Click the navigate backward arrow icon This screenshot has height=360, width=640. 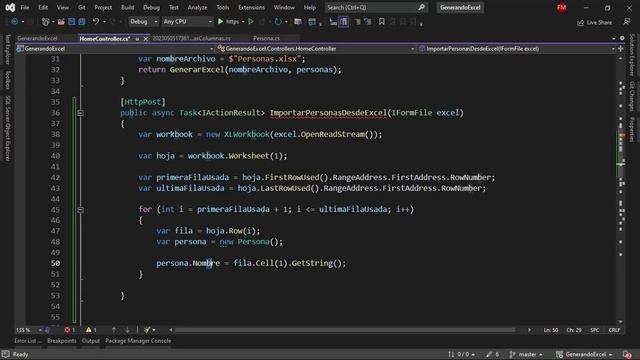tap(14, 22)
